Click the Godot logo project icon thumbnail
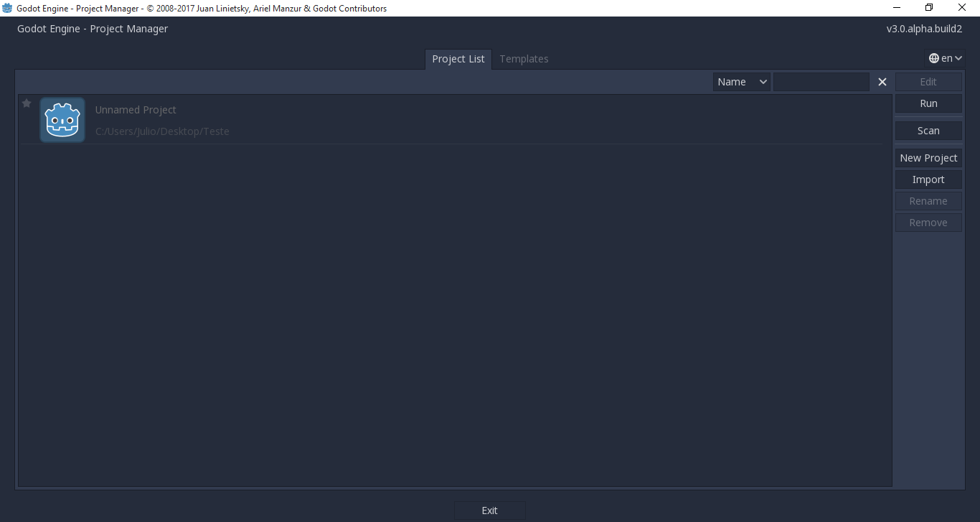This screenshot has height=522, width=980. pos(62,119)
